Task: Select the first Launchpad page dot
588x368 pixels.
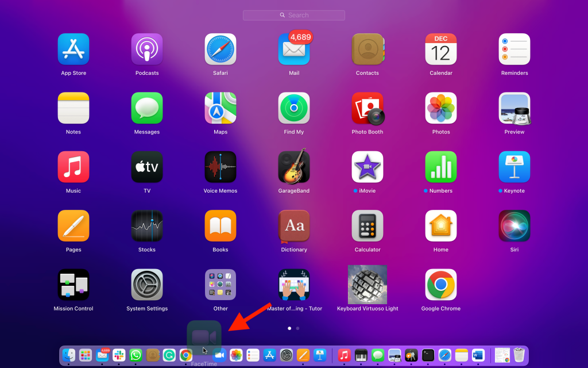Action: click(289, 328)
